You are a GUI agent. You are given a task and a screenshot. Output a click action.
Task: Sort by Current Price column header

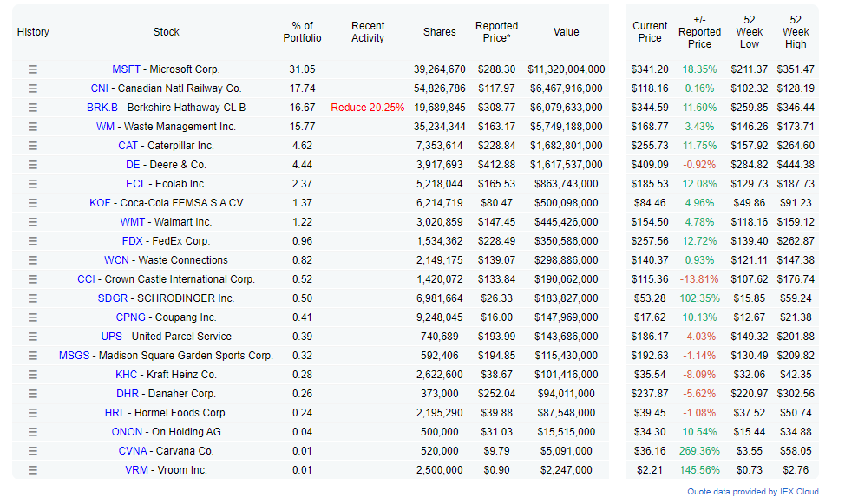650,32
